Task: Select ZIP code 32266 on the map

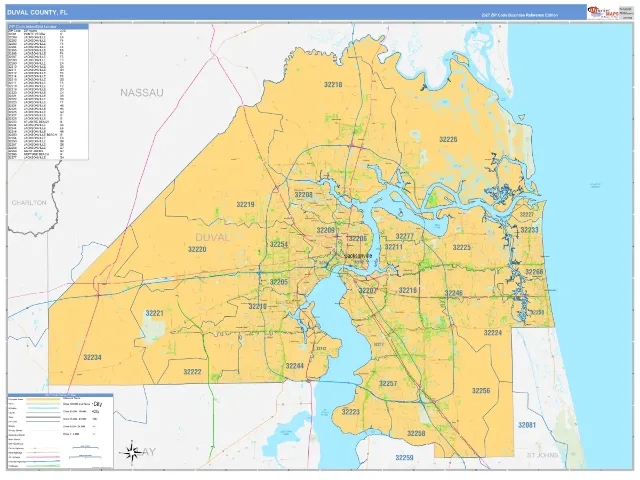Action: click(x=534, y=272)
